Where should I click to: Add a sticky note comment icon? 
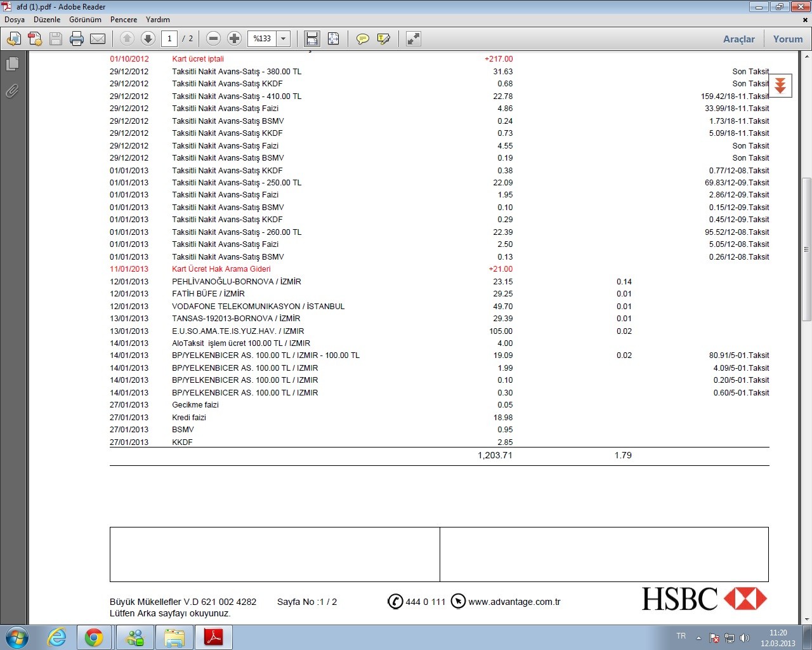pos(362,39)
